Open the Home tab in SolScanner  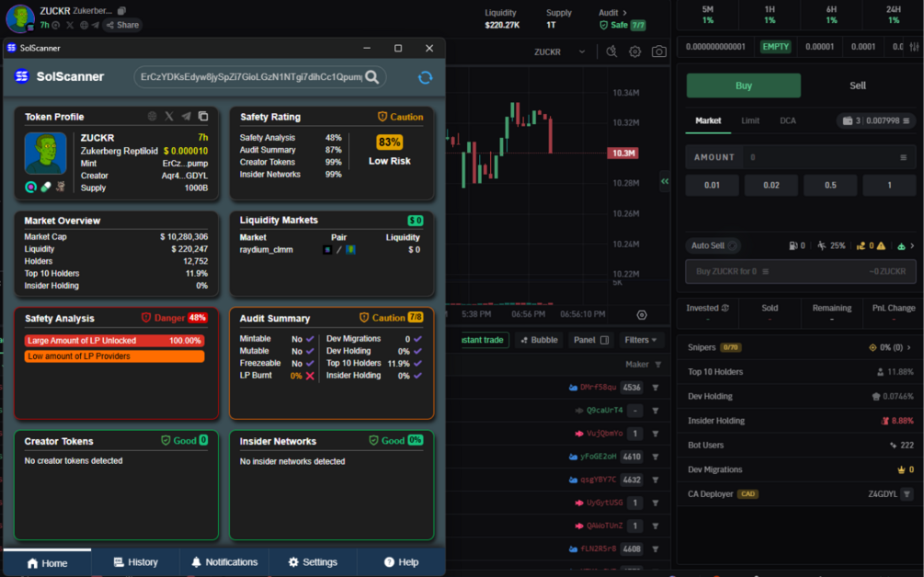click(47, 563)
